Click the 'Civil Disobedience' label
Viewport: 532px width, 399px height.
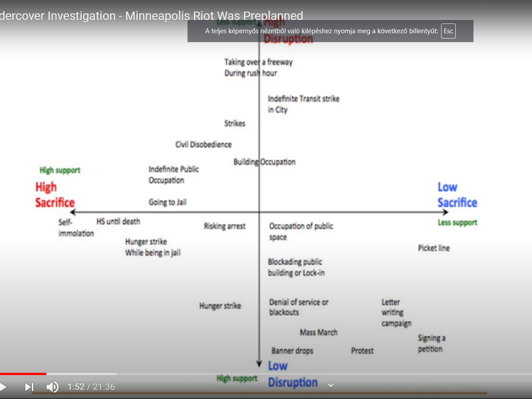click(203, 145)
